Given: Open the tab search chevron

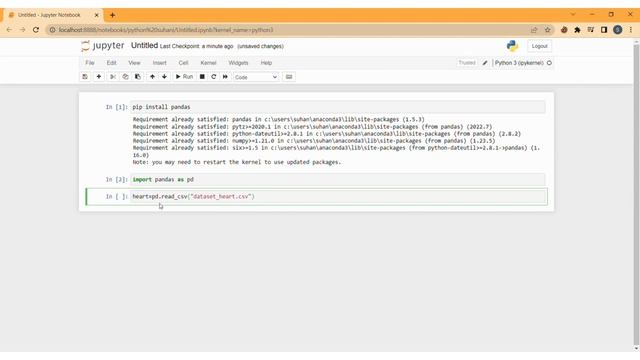Looking at the screenshot, I should [573, 14].
